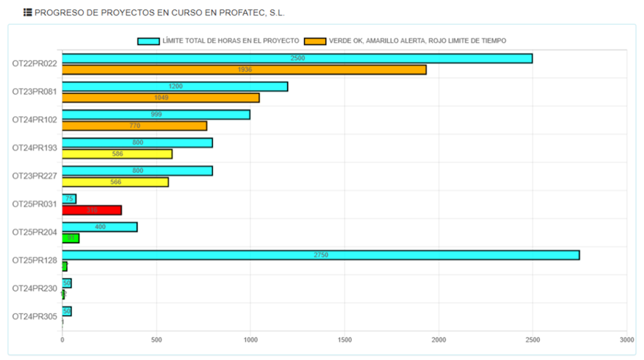The height and width of the screenshot is (360, 644).
Task: Click the cyan 2750 bar for OT25PR128
Action: [x=321, y=255]
